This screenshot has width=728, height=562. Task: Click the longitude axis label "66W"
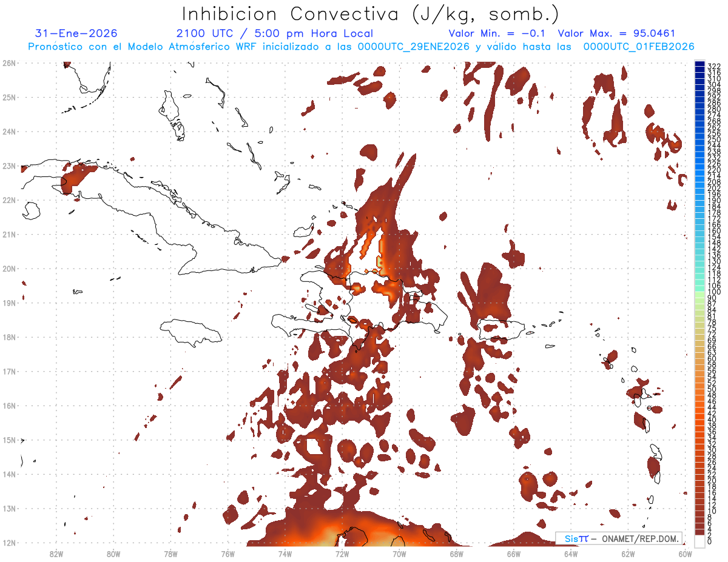[514, 553]
